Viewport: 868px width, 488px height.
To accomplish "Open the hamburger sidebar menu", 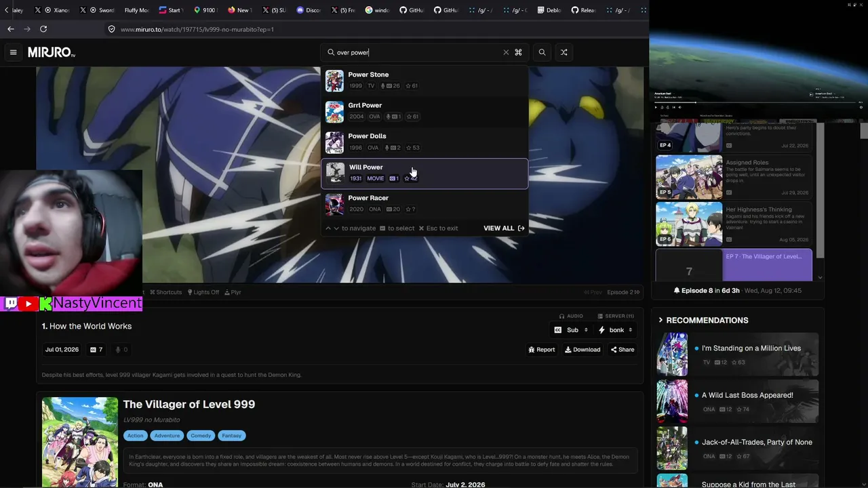I will click(13, 52).
